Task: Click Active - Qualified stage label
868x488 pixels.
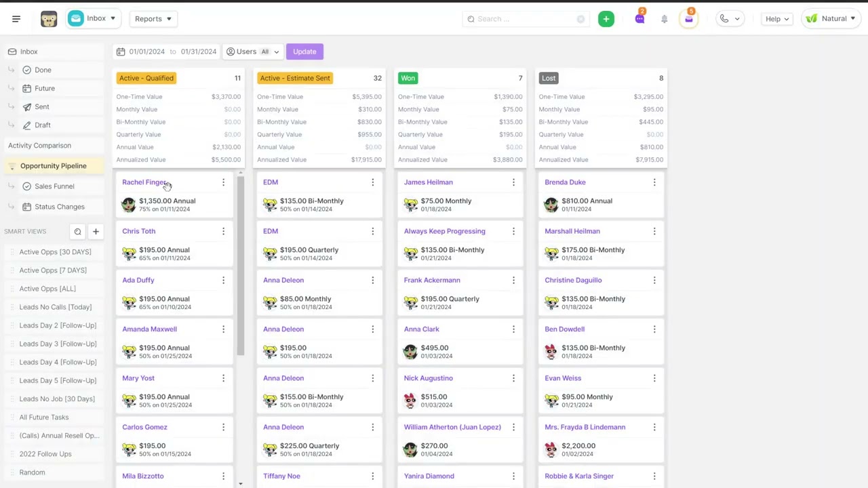Action: (x=146, y=78)
